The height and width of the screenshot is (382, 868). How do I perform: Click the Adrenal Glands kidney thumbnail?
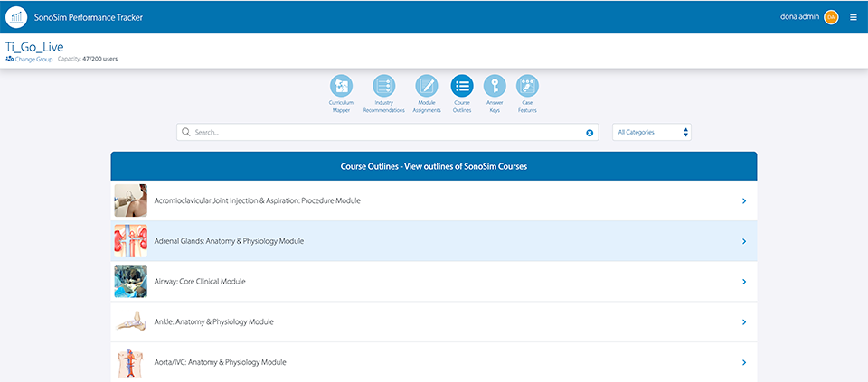pos(130,241)
